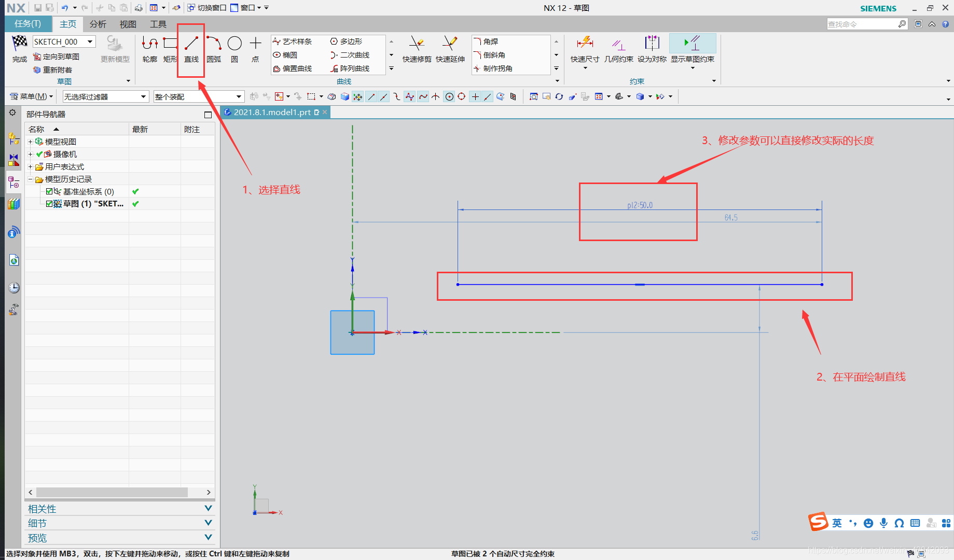Select the 角焊 fillet tool
This screenshot has width=954, height=560.
pos(486,41)
